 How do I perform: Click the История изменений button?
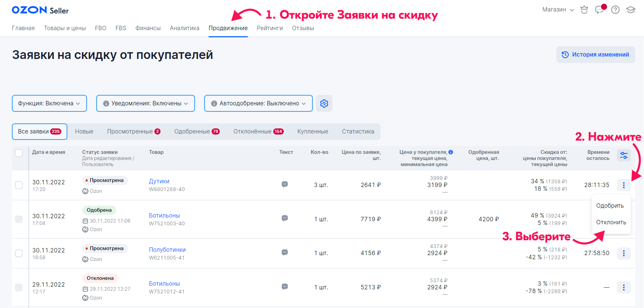(x=595, y=55)
